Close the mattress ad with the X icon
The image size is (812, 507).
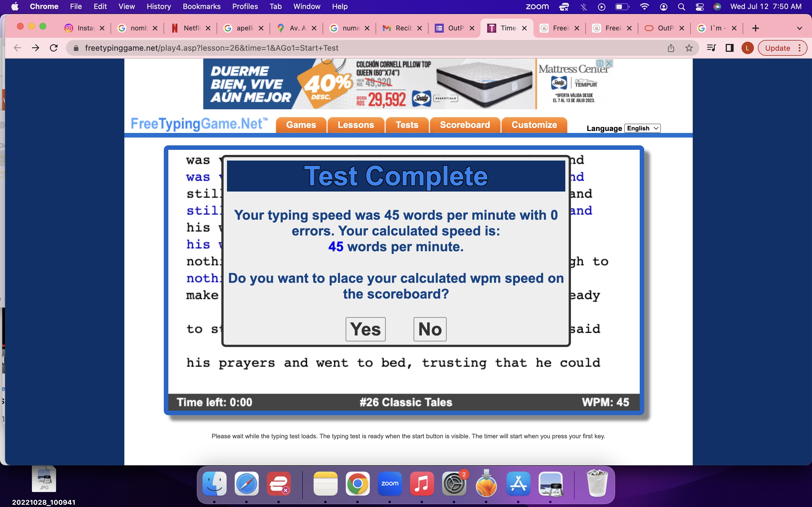coord(609,63)
